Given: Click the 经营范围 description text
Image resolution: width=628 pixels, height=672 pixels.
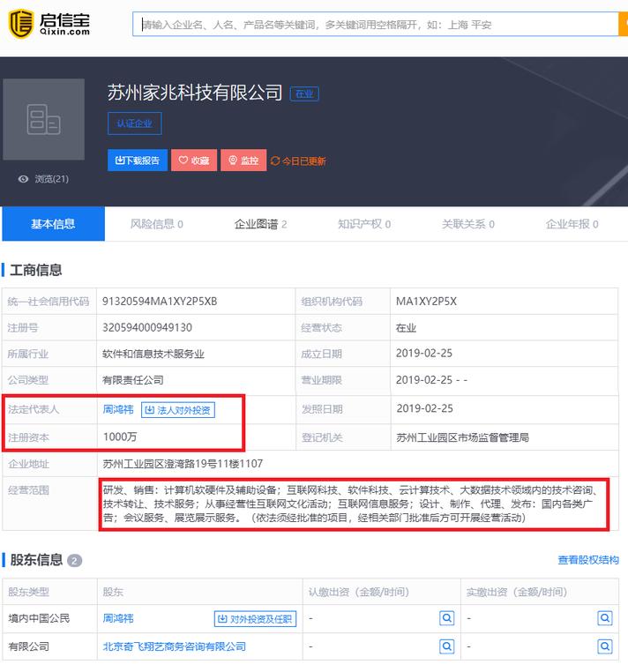Looking at the screenshot, I should 350,504.
